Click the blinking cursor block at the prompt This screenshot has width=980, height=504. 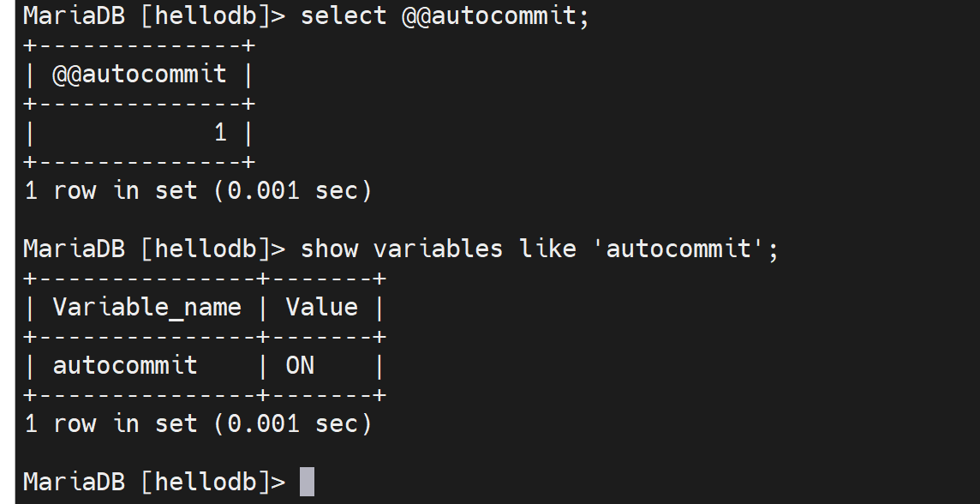click(x=307, y=482)
